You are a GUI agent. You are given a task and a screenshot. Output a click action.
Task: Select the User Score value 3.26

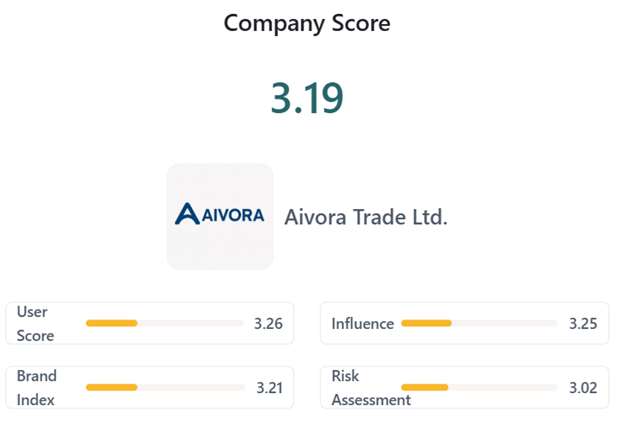point(269,323)
